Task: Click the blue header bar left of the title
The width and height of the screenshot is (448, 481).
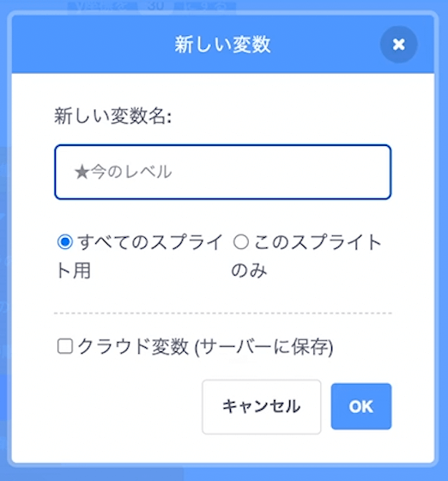Action: pyautogui.click(x=92, y=45)
